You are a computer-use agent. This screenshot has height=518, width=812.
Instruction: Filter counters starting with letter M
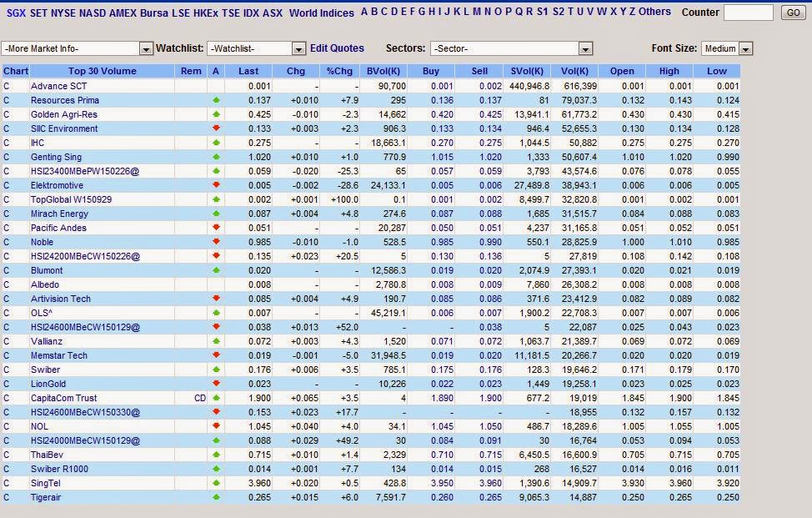pyautogui.click(x=476, y=12)
